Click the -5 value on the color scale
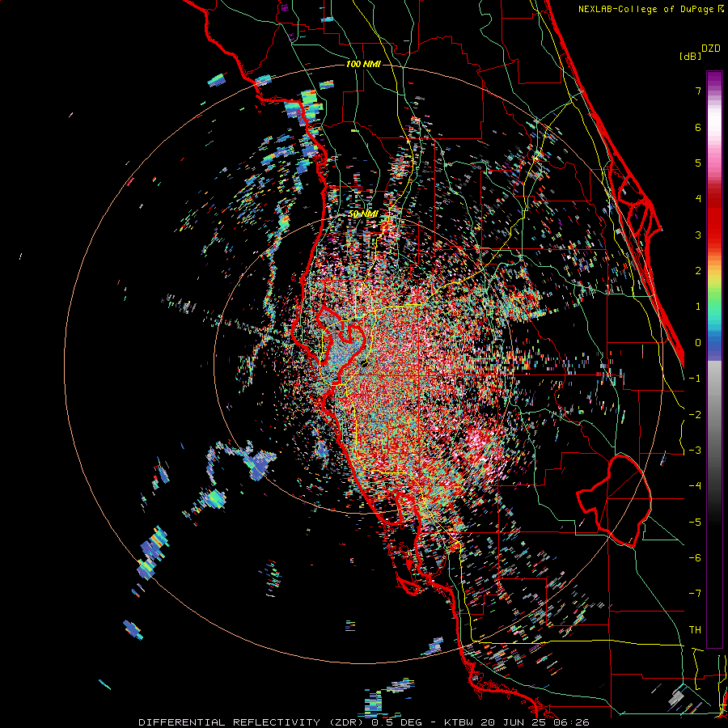728x728 pixels. click(695, 523)
